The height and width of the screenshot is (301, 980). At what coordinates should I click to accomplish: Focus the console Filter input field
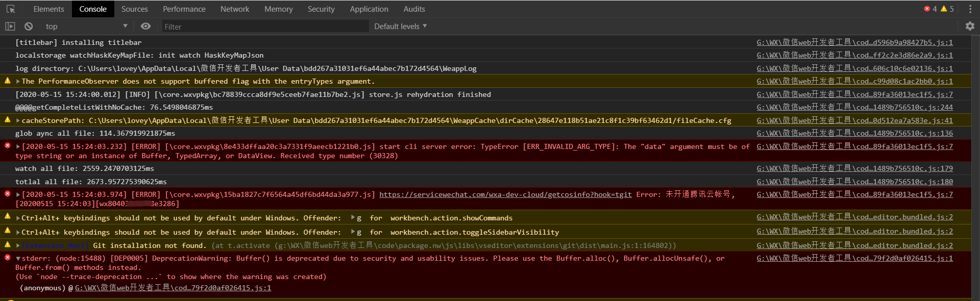265,27
